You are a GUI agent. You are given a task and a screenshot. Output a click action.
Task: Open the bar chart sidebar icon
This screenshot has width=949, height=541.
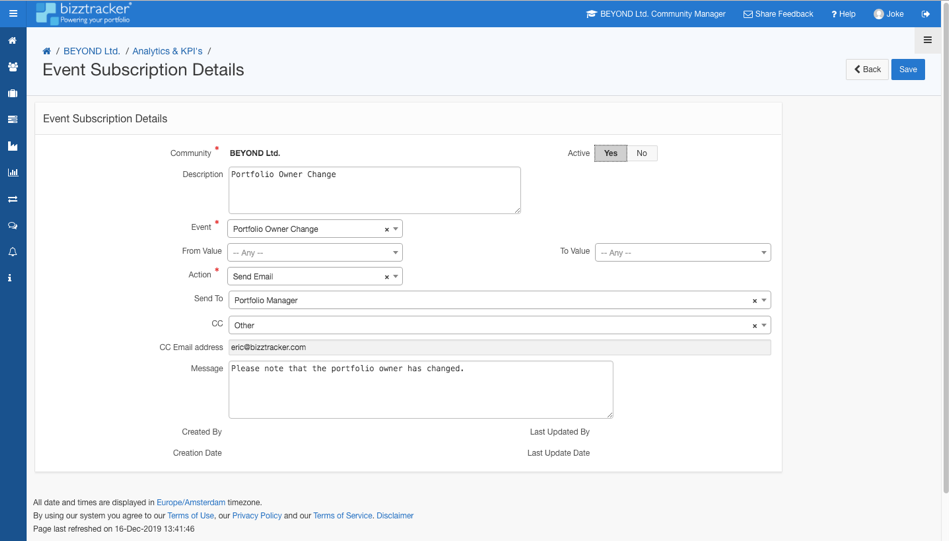point(12,172)
